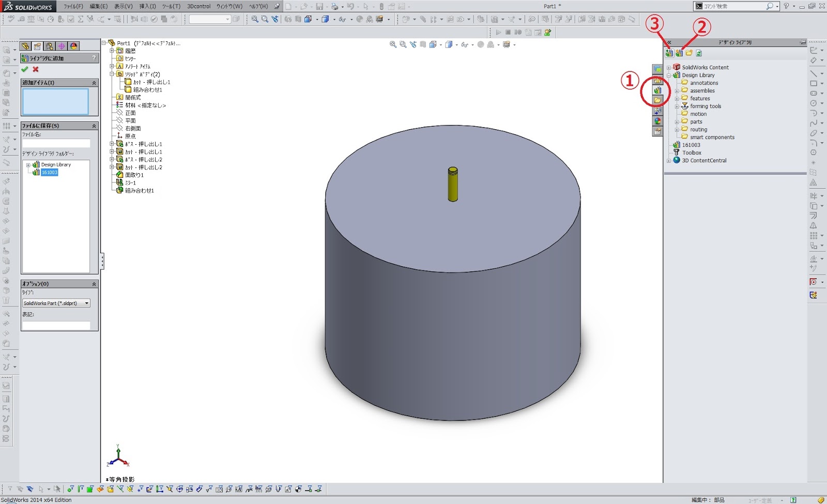Select ミラー1 feature in design tree
The image size is (827, 504).
pos(130,182)
